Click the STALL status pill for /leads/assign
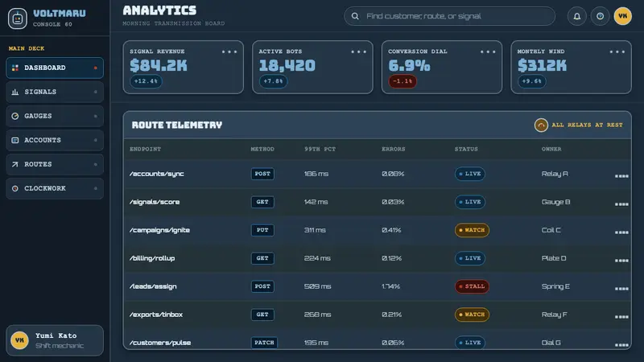644x362 pixels. tap(472, 286)
